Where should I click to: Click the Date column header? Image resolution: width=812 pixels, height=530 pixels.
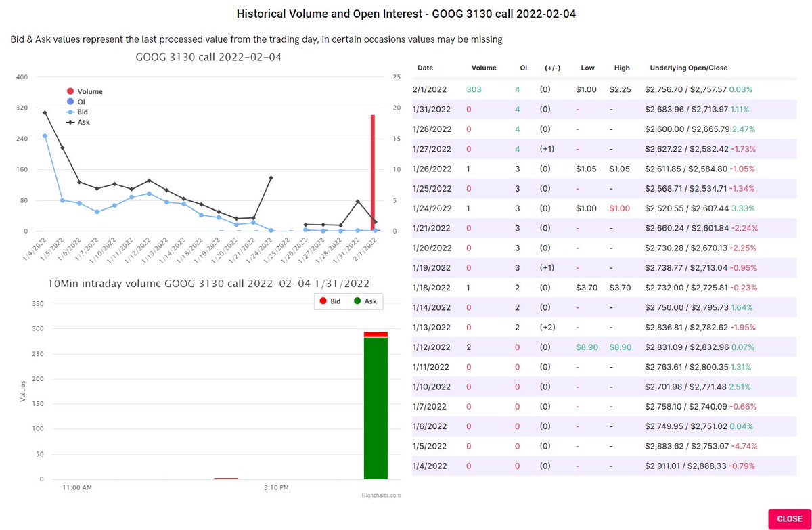425,68
